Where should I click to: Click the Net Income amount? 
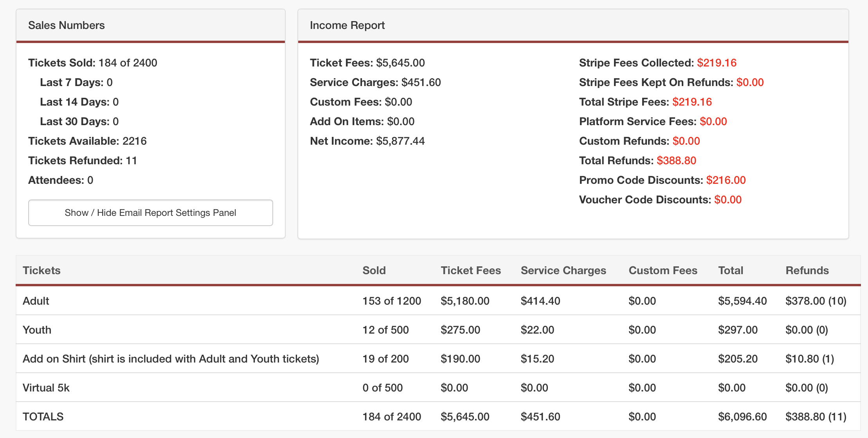[400, 141]
